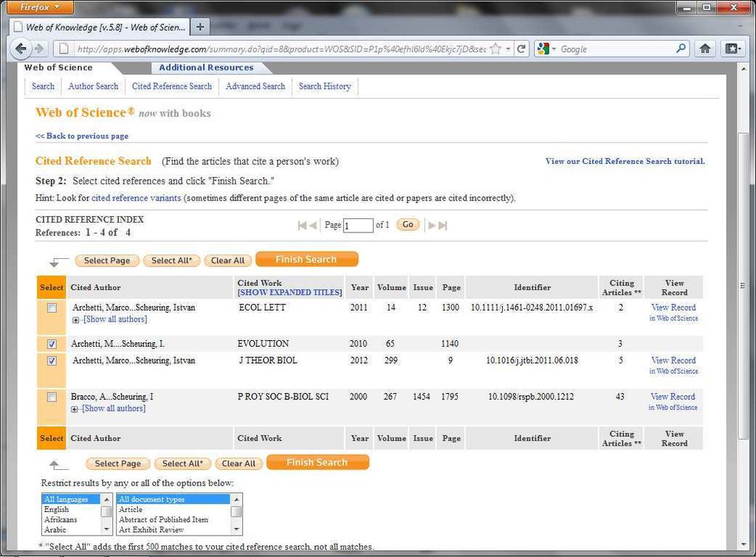Image resolution: width=756 pixels, height=557 pixels.
Task: View Record for the J THEOR BIOL reference
Action: coord(673,361)
